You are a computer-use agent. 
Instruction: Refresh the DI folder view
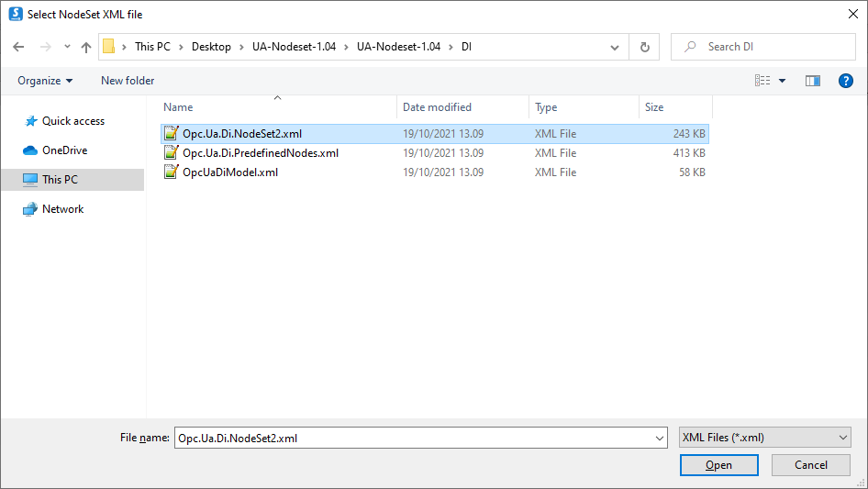click(645, 47)
